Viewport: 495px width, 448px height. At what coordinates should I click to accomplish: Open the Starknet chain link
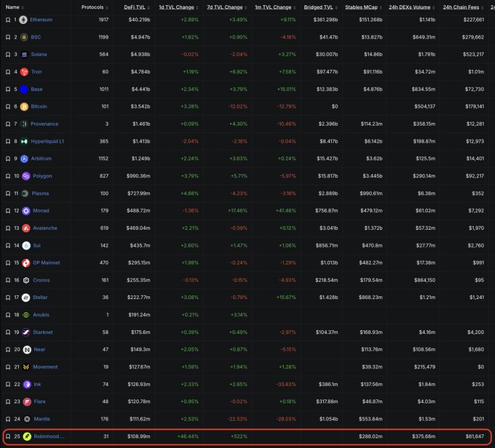point(43,332)
